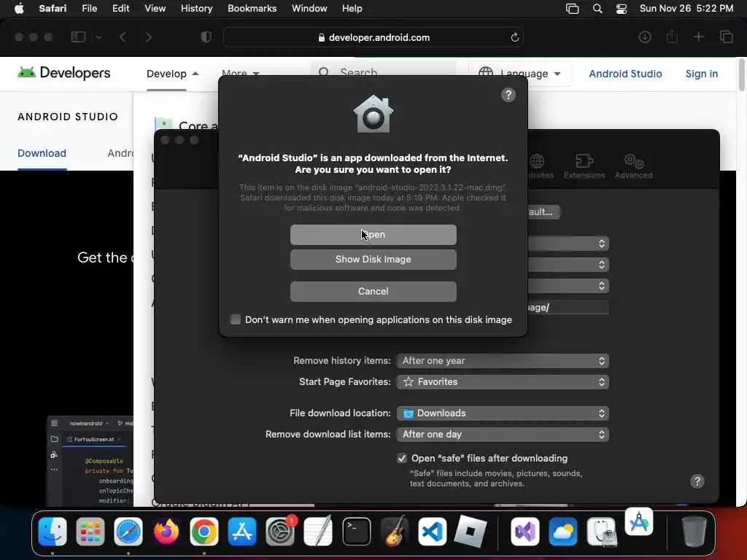The width and height of the screenshot is (747, 560).
Task: Open the Apple menu
Action: (19, 9)
